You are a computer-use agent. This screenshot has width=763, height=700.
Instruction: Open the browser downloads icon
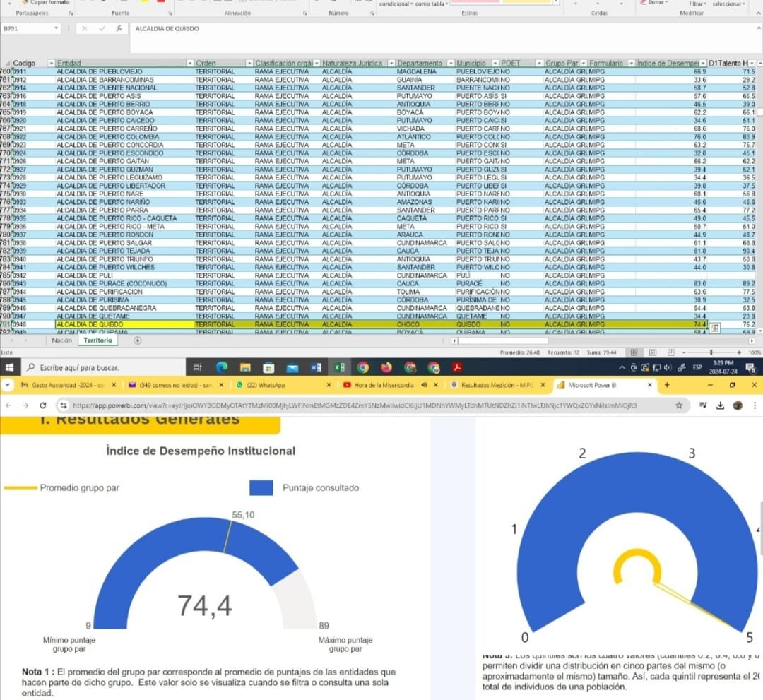[x=720, y=405]
